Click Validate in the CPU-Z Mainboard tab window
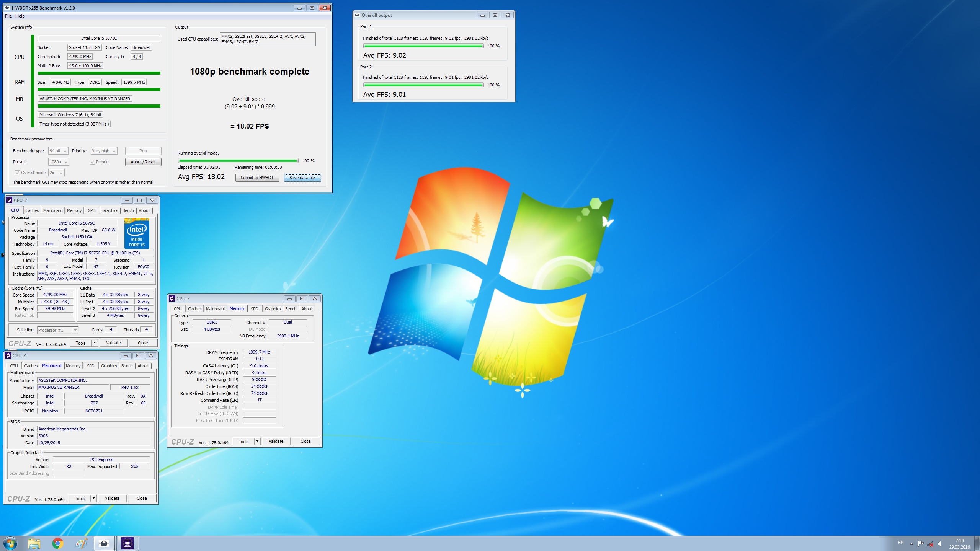Image resolution: width=980 pixels, height=551 pixels. 112,498
